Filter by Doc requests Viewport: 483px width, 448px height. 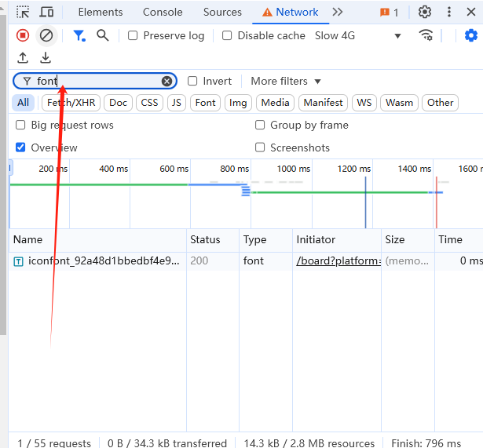[x=119, y=103]
